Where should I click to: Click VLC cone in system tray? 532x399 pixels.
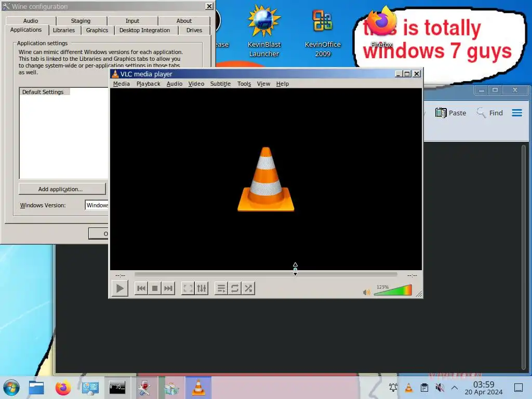click(x=409, y=388)
